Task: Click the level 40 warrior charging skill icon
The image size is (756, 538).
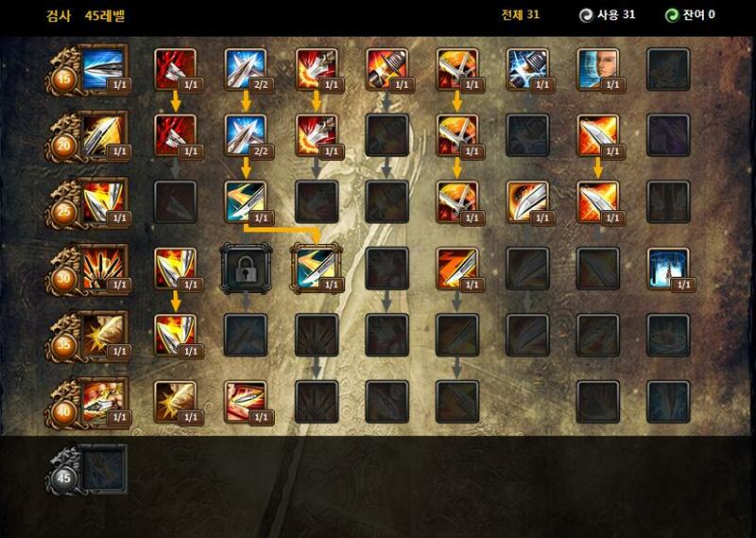Action: click(104, 402)
